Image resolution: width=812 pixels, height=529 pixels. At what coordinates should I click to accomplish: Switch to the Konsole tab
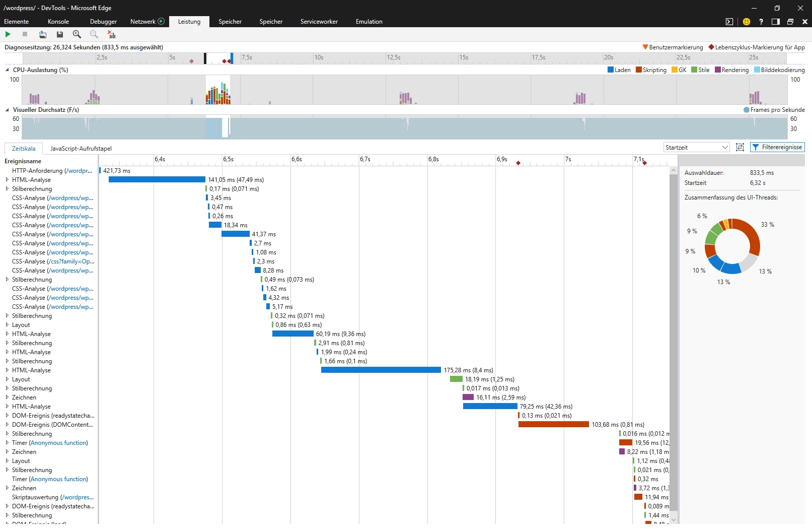58,22
